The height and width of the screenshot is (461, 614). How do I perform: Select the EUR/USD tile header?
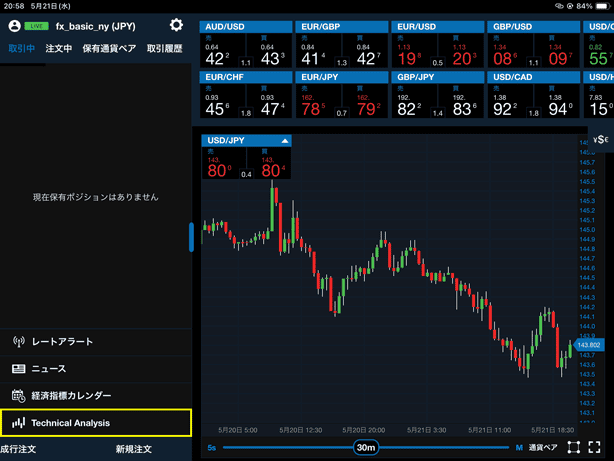(x=438, y=27)
